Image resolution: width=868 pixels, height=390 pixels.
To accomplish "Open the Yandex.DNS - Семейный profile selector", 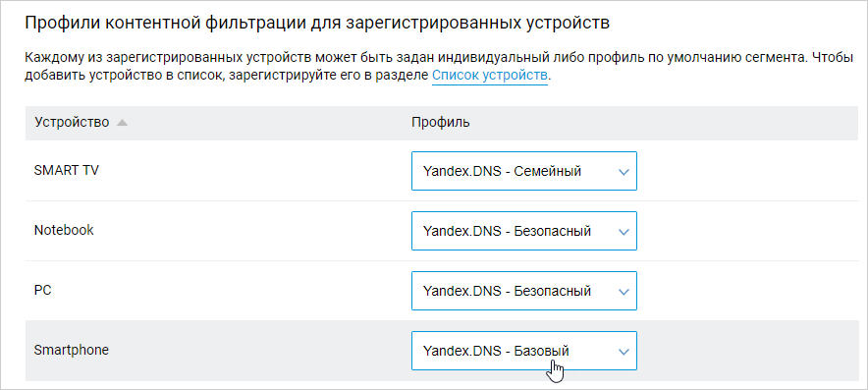I will (x=524, y=171).
